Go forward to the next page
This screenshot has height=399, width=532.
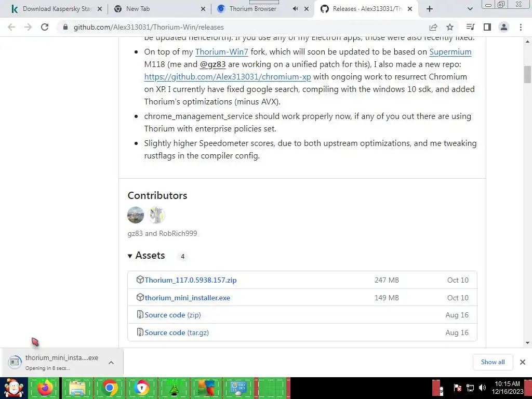(x=28, y=27)
